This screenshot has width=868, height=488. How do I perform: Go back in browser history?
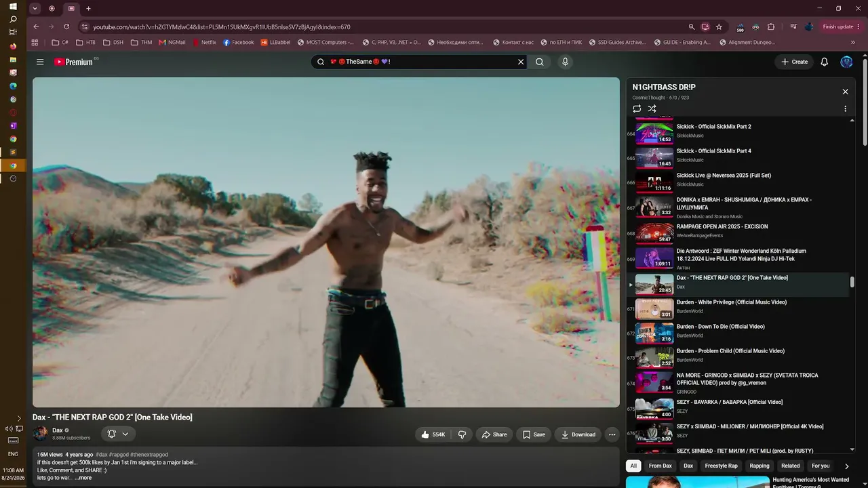[36, 27]
